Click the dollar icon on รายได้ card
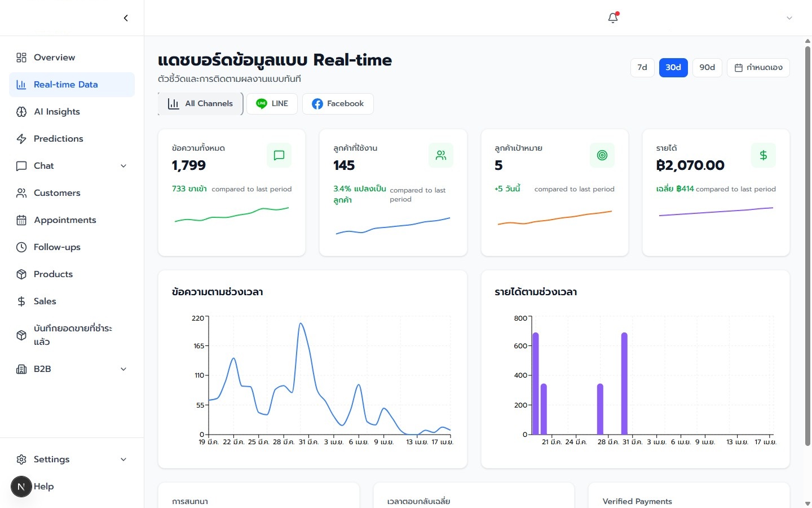This screenshot has width=812, height=508. (764, 155)
